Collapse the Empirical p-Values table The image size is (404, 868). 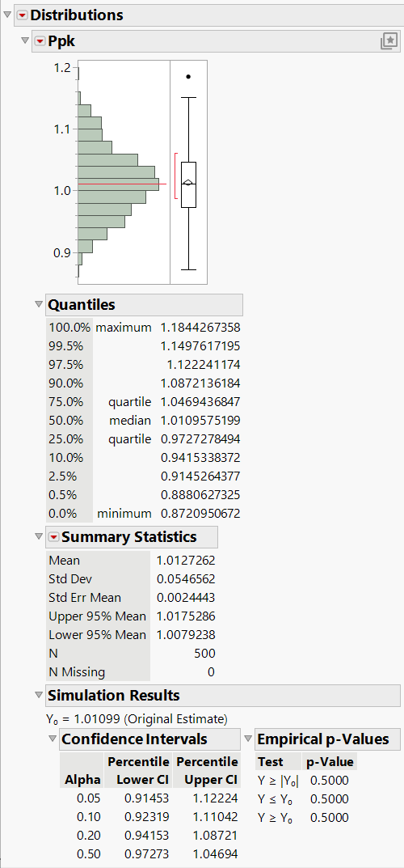(x=247, y=739)
